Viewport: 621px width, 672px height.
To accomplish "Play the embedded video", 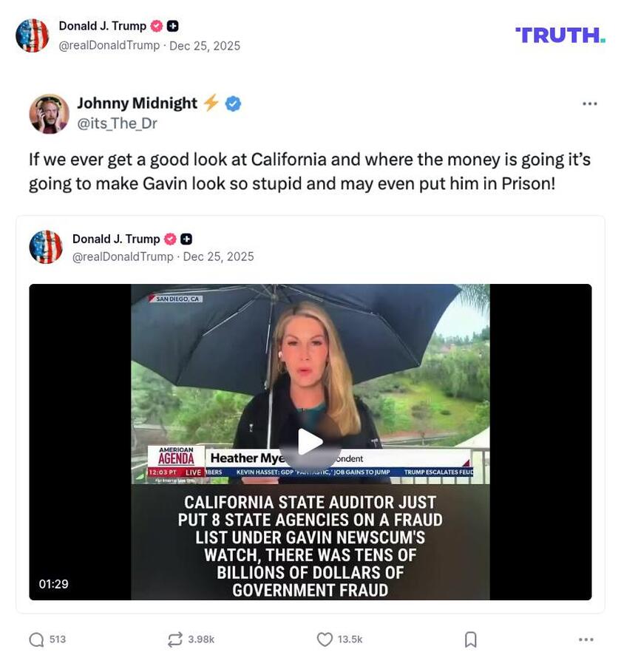I will 310,442.
